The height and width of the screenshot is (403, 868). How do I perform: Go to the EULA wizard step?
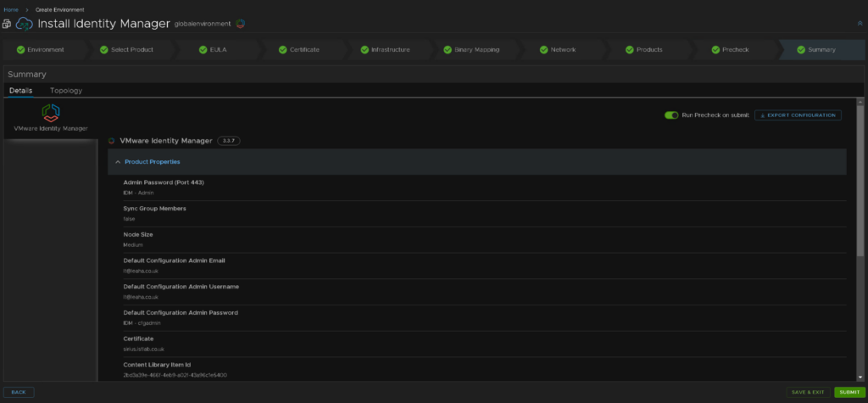point(218,50)
